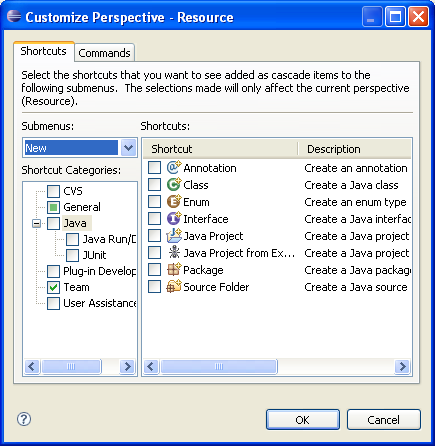This screenshot has height=446, width=435.
Task: Maximize the Customize Perspective dialog
Action: tap(395, 16)
